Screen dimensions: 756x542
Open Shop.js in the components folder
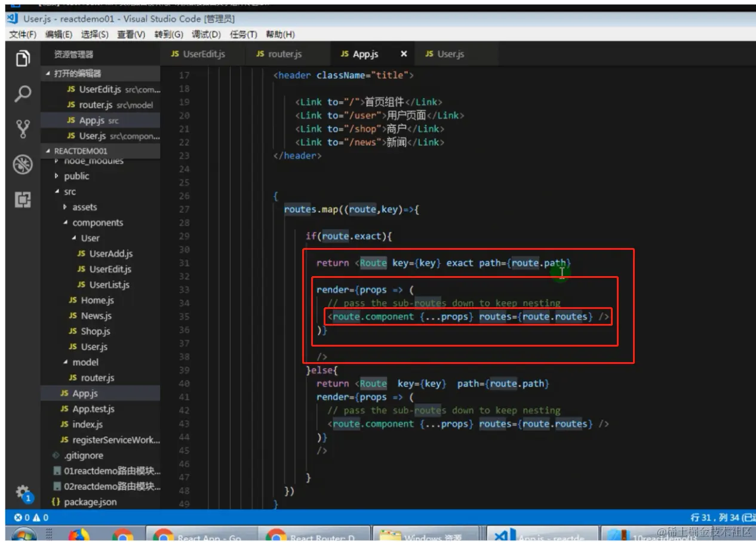click(x=100, y=332)
